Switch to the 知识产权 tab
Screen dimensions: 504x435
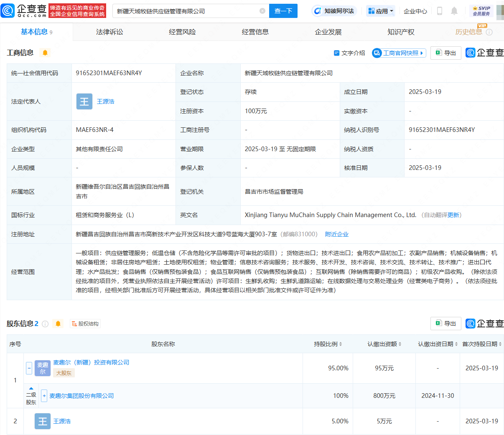[401, 32]
